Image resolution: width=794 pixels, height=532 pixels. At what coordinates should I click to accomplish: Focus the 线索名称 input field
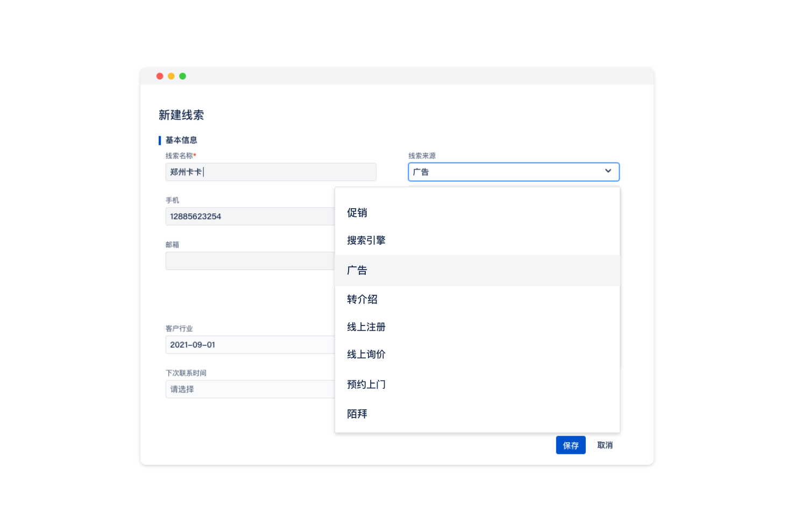(271, 172)
